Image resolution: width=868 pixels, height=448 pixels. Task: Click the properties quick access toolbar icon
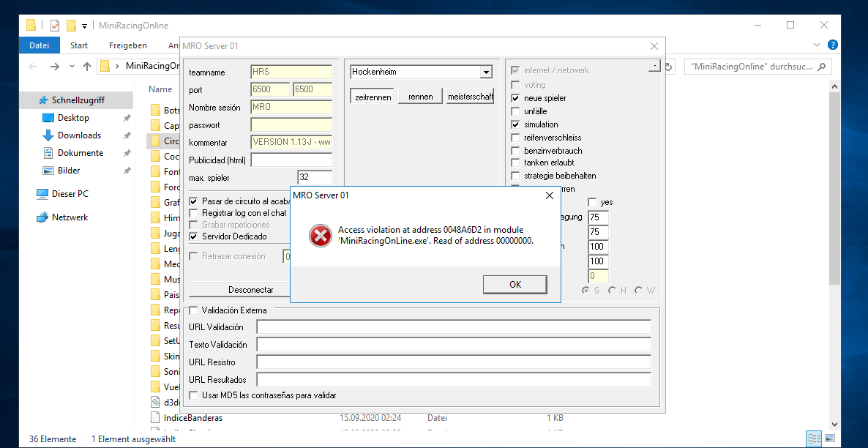(55, 26)
